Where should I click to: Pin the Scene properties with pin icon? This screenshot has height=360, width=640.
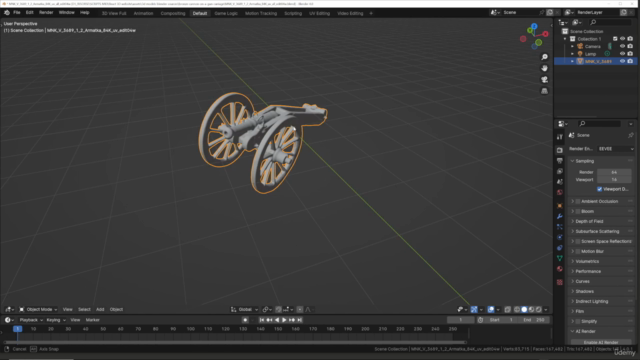tap(631, 135)
